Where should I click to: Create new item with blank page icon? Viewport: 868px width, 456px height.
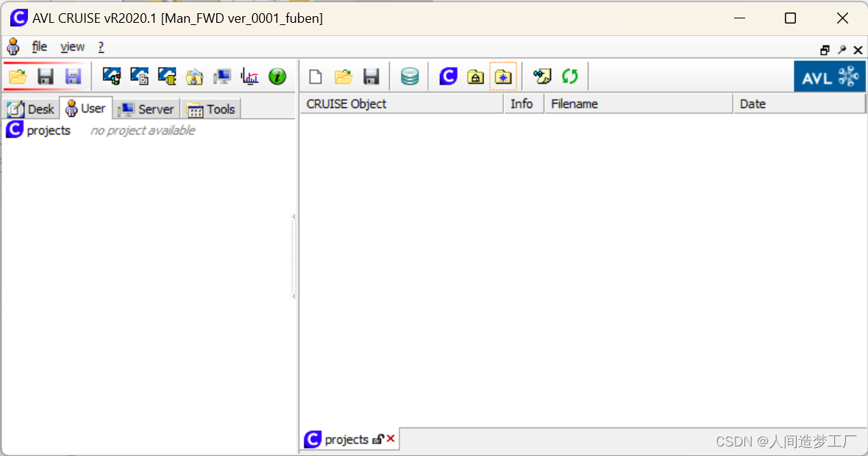[316, 76]
